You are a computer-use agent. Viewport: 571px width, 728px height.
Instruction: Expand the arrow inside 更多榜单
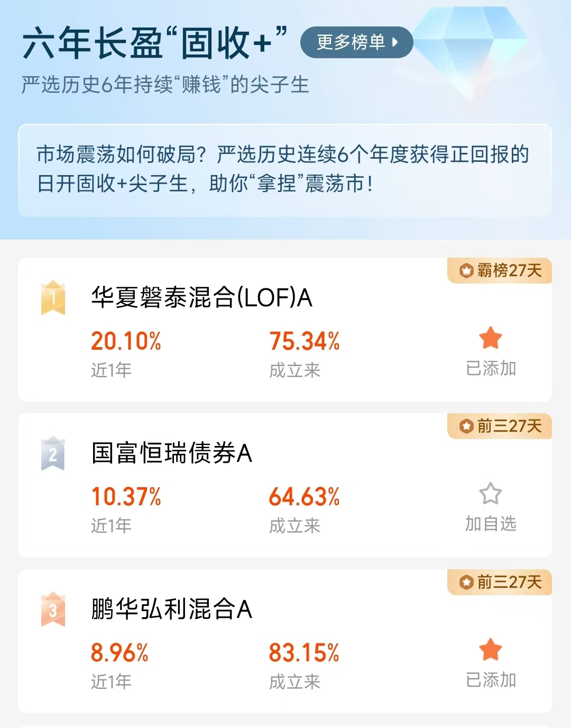pos(395,42)
